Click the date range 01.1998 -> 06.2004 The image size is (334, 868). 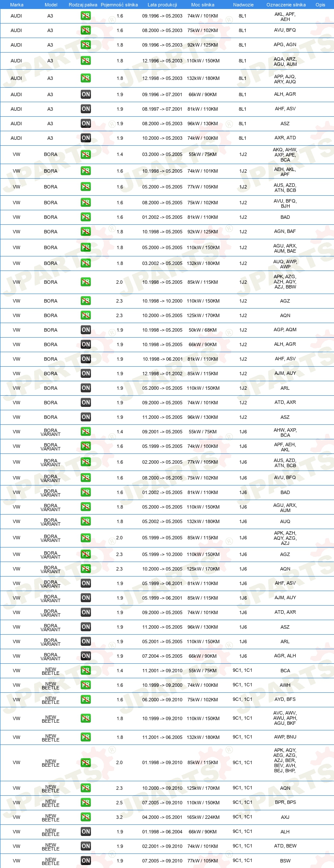point(162,832)
